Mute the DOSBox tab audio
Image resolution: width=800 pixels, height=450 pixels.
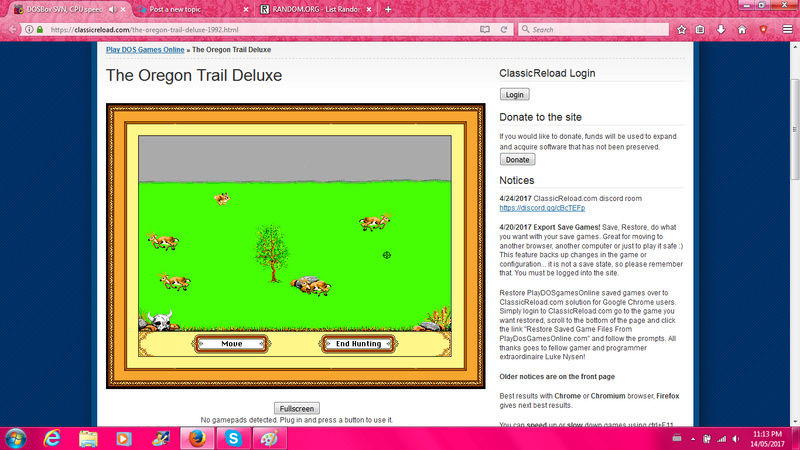pyautogui.click(x=112, y=9)
